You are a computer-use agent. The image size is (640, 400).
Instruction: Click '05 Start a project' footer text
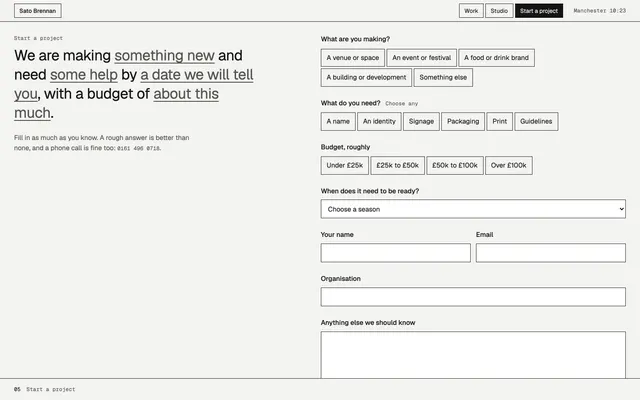coord(44,389)
